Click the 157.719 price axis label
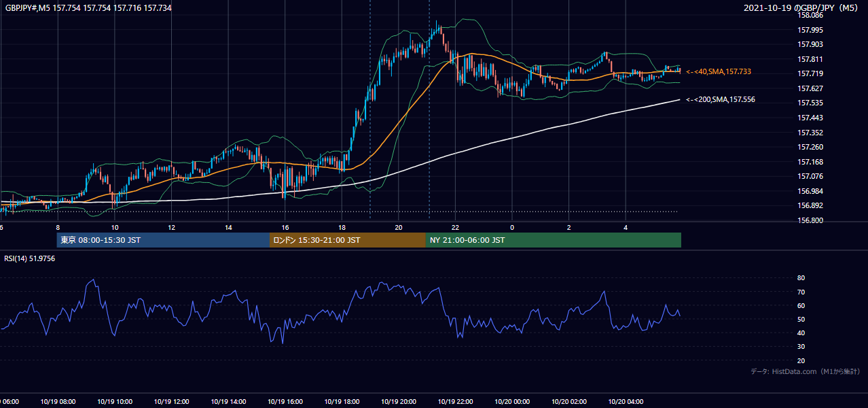 [x=811, y=73]
